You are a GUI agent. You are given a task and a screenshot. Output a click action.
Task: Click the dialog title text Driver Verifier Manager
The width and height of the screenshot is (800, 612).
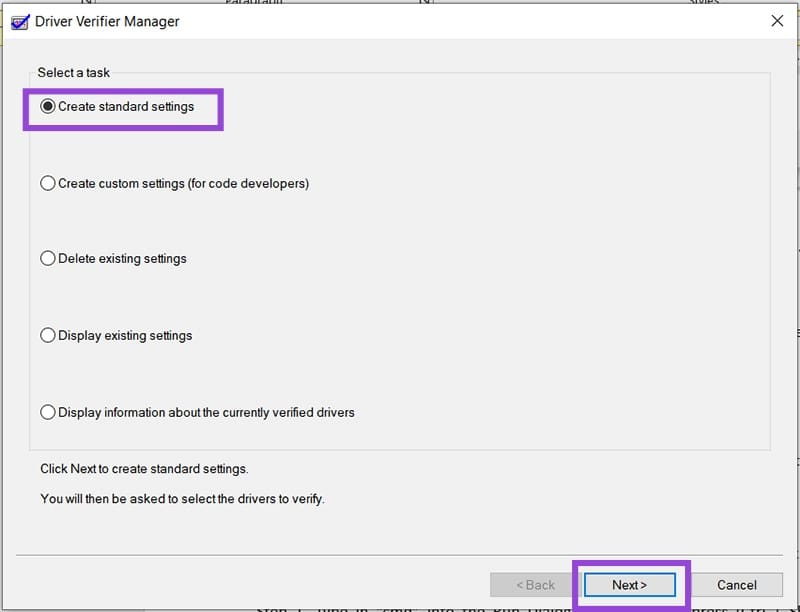(110, 21)
